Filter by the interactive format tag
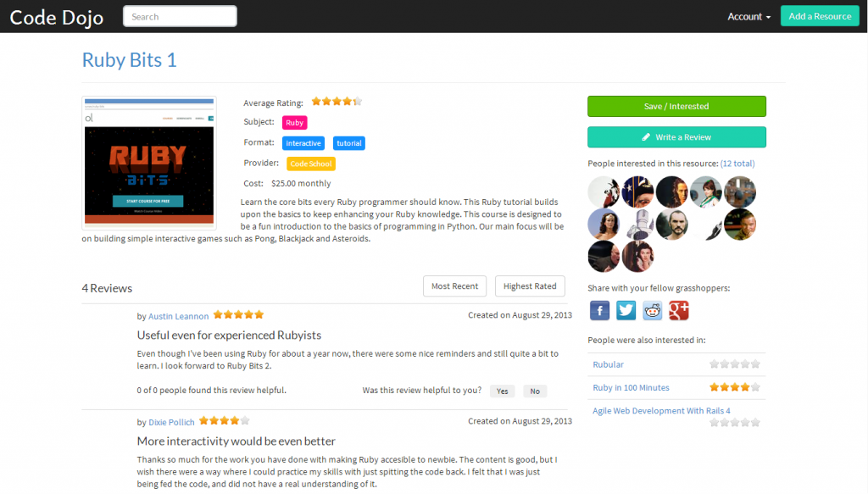 tap(303, 143)
